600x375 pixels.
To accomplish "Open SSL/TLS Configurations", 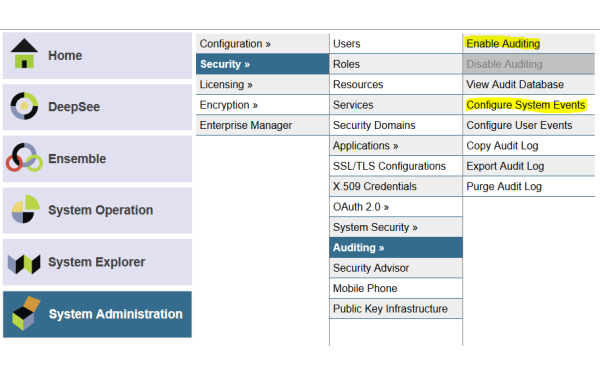I will [396, 166].
